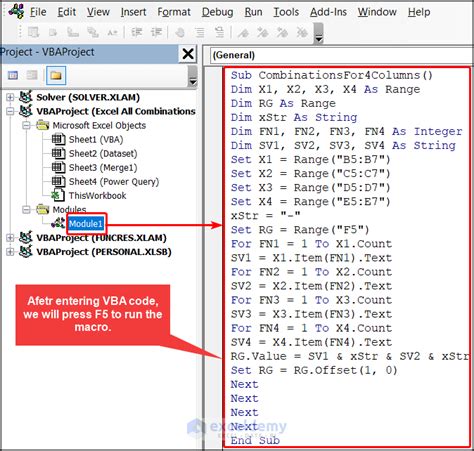Collapse VBAProject (Excel All Combinations) node
The image size is (474, 451).
(10, 111)
